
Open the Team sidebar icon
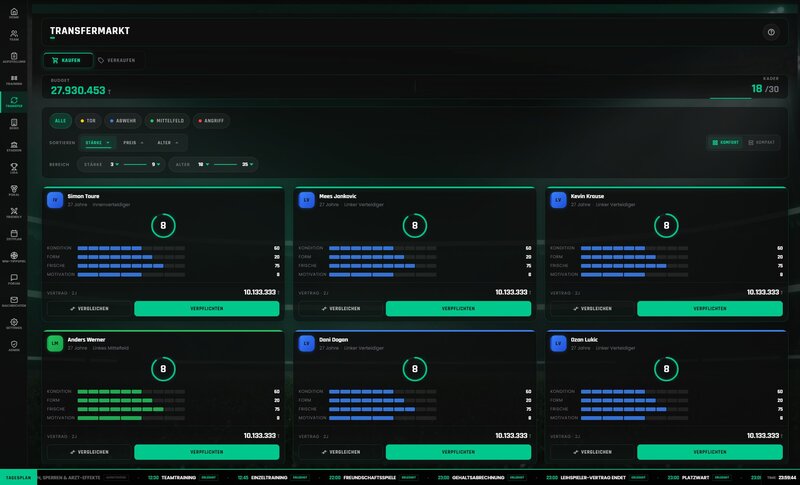pyautogui.click(x=14, y=35)
